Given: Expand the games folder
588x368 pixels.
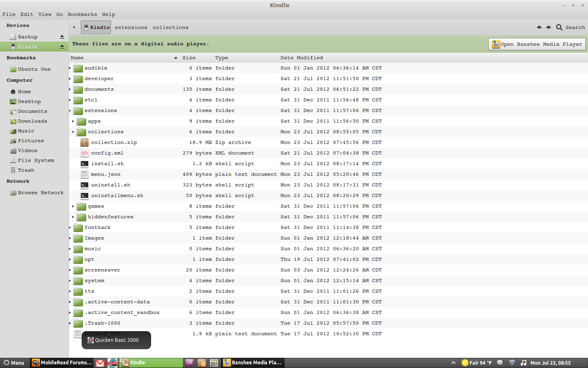Looking at the screenshot, I should (x=73, y=206).
